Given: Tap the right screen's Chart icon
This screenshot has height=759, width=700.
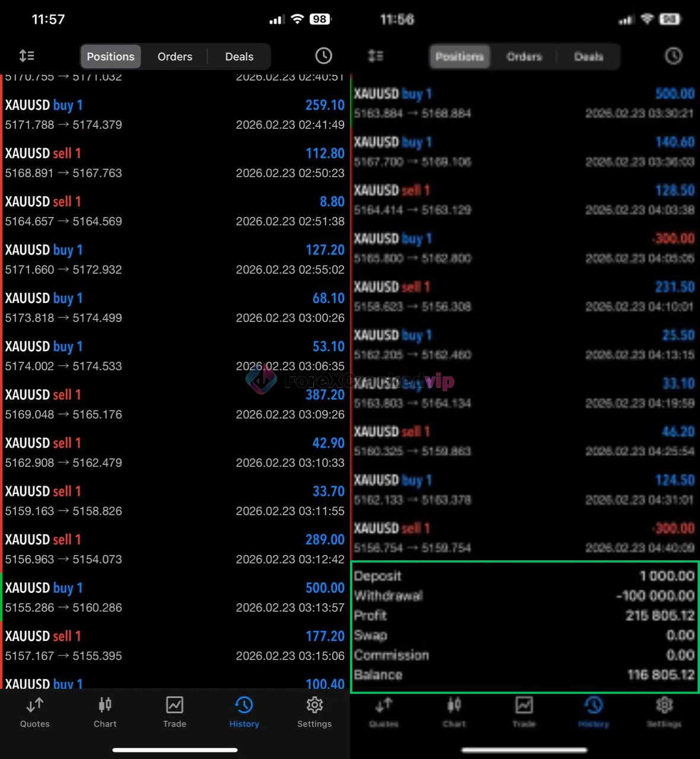Looking at the screenshot, I should (454, 712).
